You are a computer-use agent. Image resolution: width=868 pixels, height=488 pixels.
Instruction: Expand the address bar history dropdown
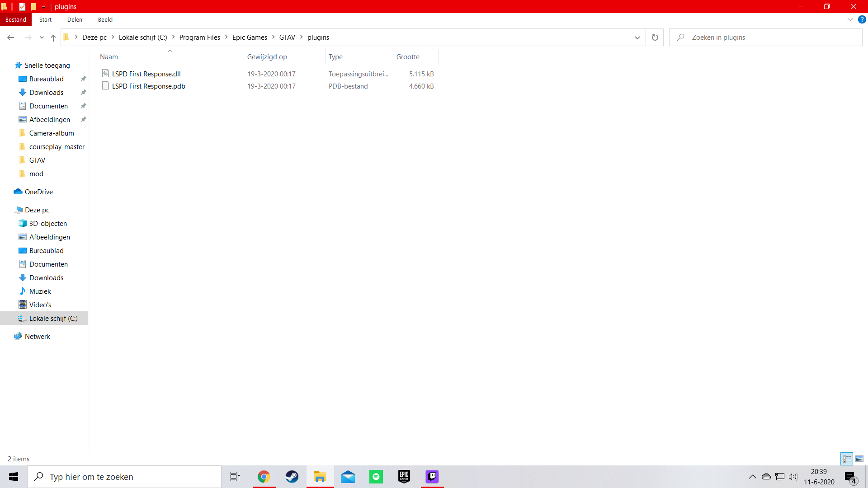coord(637,38)
